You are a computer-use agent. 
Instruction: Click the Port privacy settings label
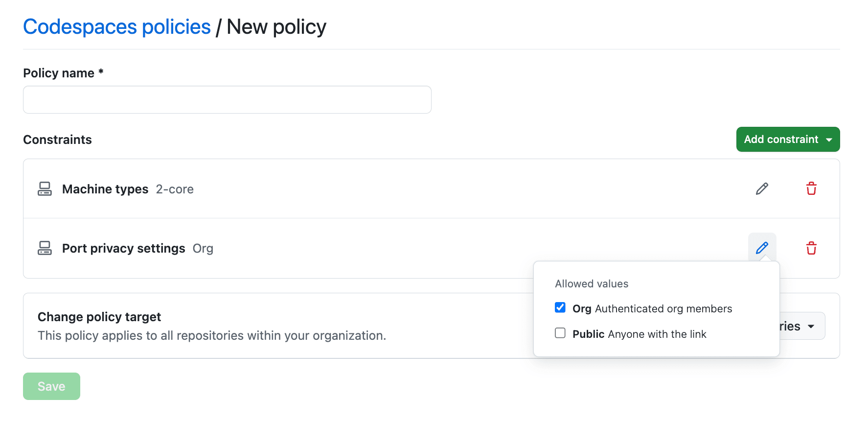click(x=124, y=248)
